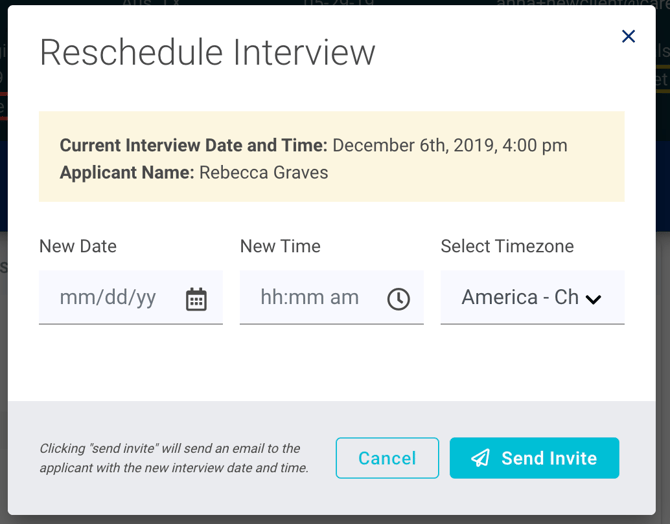Select the December 6th, 2019, 4:00 pm text
670x524 pixels.
click(450, 145)
